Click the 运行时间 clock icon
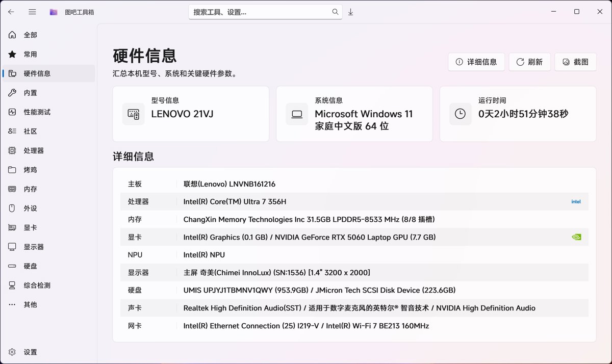 [x=461, y=114]
